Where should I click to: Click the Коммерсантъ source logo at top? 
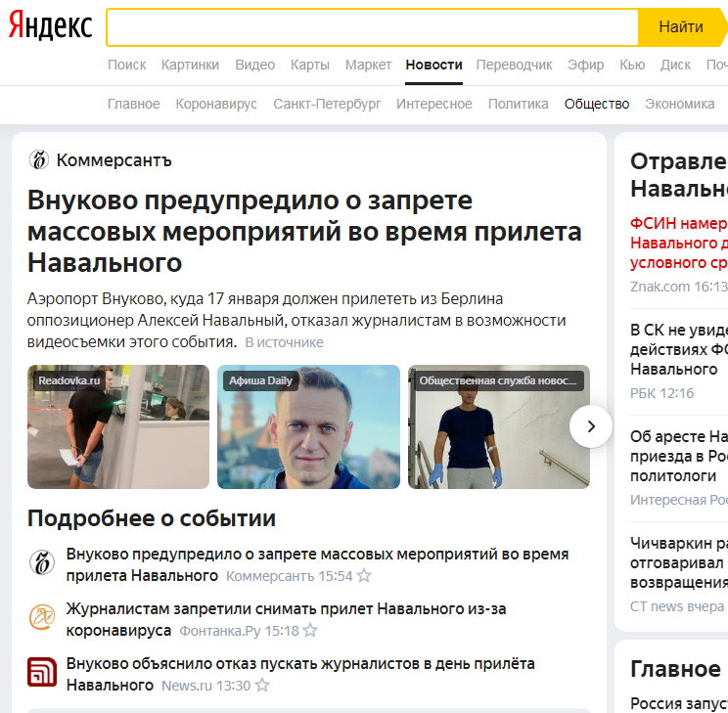39,160
